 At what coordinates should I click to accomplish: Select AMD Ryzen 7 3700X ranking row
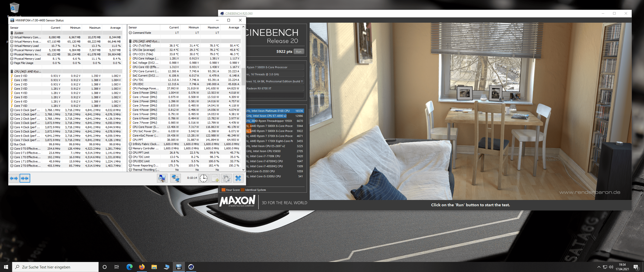[275, 136]
